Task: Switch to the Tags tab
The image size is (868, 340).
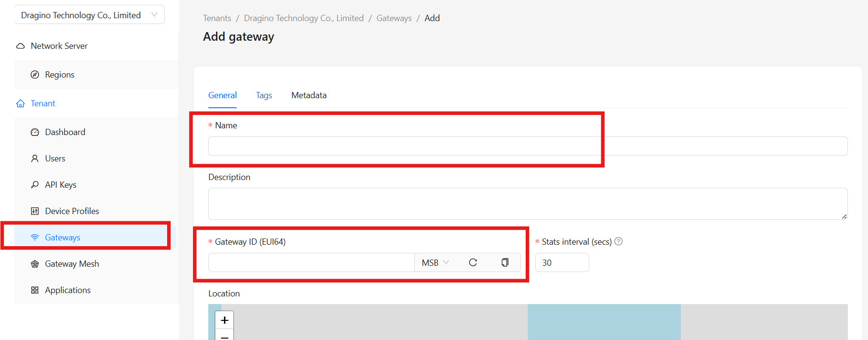Action: [264, 95]
